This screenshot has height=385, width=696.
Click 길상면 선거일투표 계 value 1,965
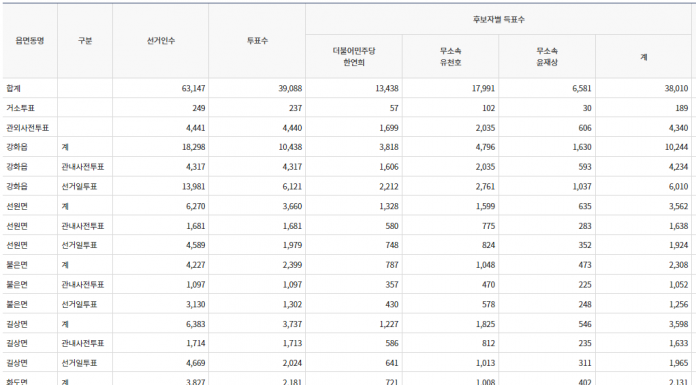click(679, 363)
